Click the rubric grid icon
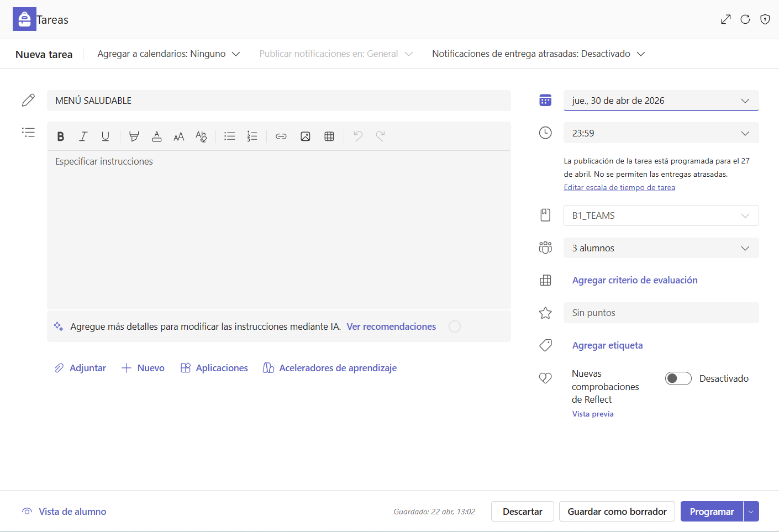Image resolution: width=779 pixels, height=532 pixels. (x=545, y=281)
